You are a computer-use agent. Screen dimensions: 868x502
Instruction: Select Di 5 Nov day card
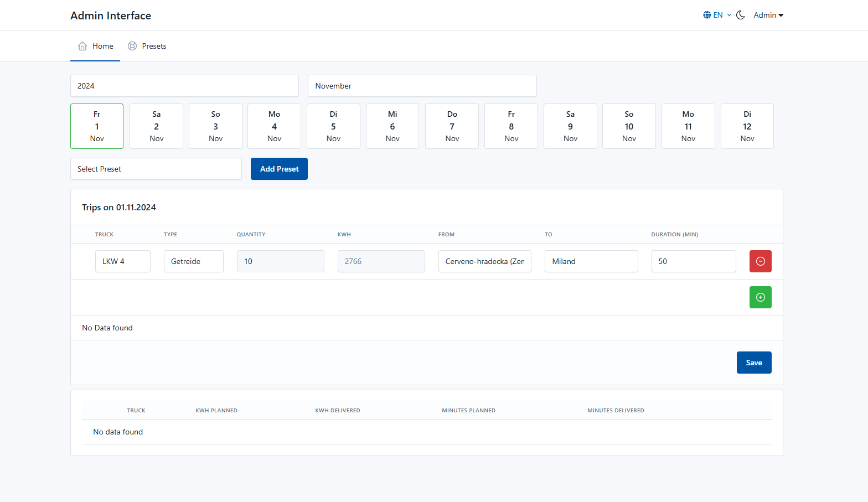(x=333, y=126)
